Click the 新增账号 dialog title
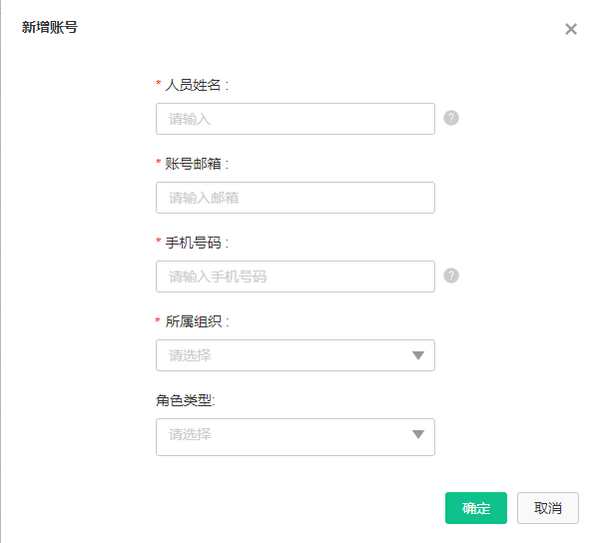Image resolution: width=598 pixels, height=543 pixels. point(50,27)
